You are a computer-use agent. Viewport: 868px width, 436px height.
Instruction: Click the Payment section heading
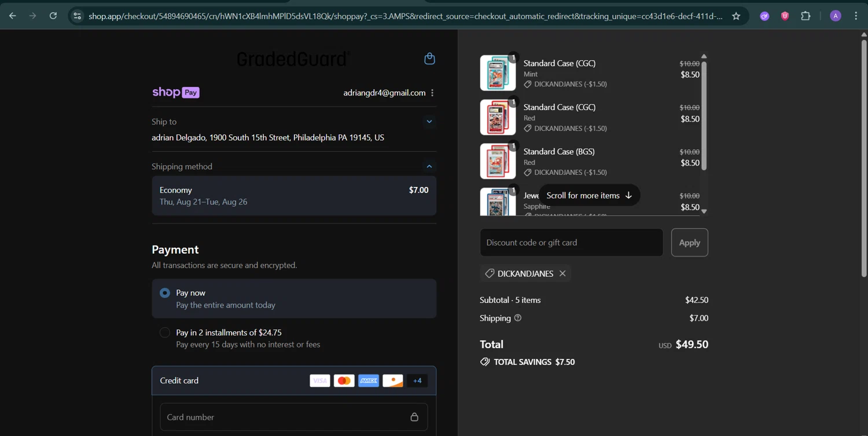[x=175, y=250]
